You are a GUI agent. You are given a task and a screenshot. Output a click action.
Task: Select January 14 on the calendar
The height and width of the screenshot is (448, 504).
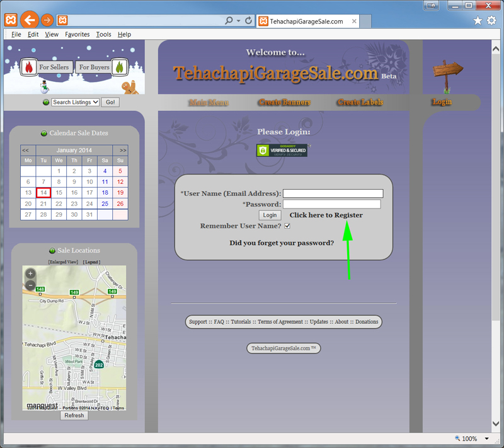pos(43,193)
